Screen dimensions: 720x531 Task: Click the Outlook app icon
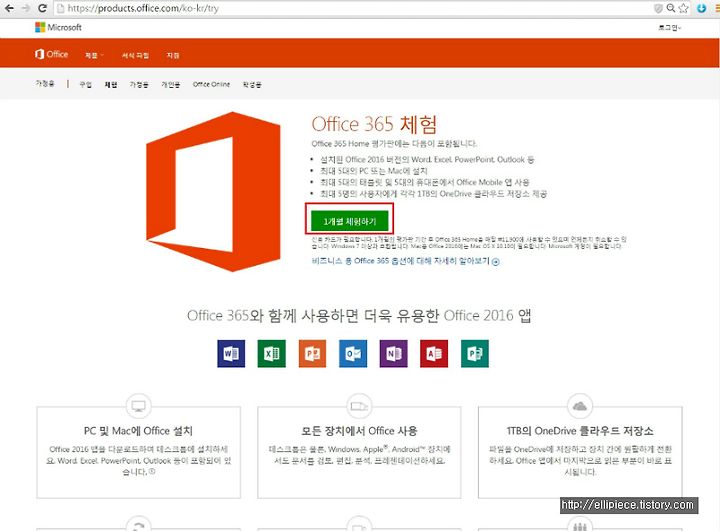353,354
